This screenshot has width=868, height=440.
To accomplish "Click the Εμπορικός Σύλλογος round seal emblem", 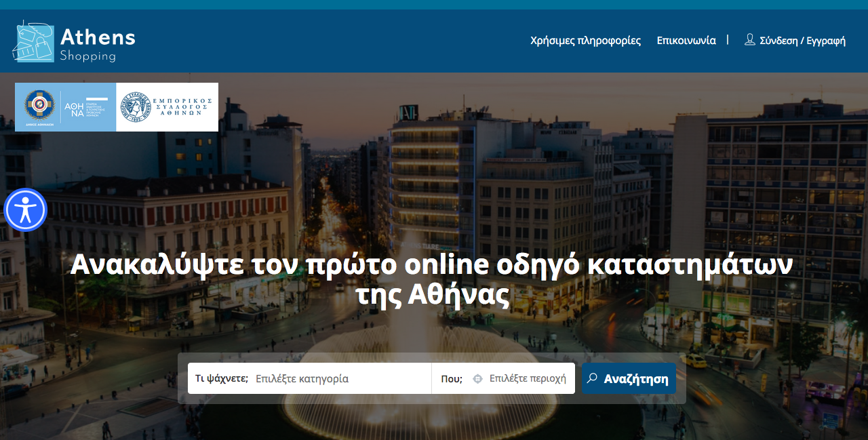I will 135,107.
